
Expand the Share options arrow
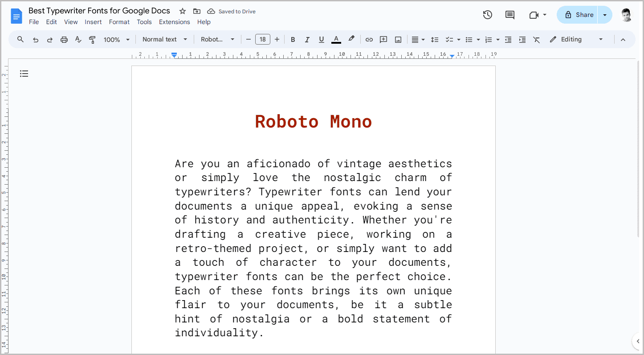pyautogui.click(x=605, y=15)
